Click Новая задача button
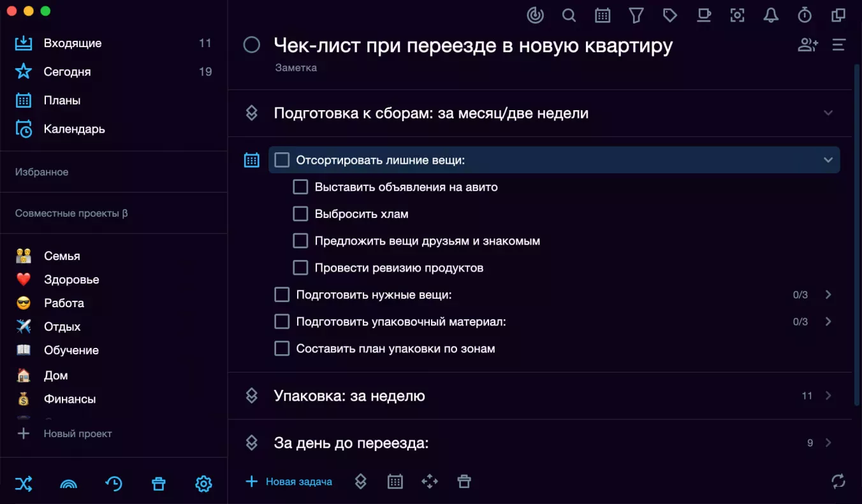 [x=289, y=482]
